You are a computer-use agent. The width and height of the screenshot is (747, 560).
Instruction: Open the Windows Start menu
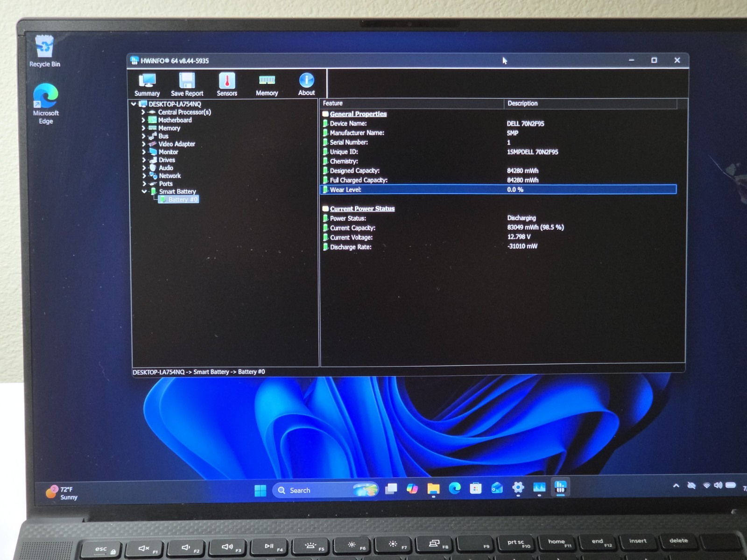[260, 490]
